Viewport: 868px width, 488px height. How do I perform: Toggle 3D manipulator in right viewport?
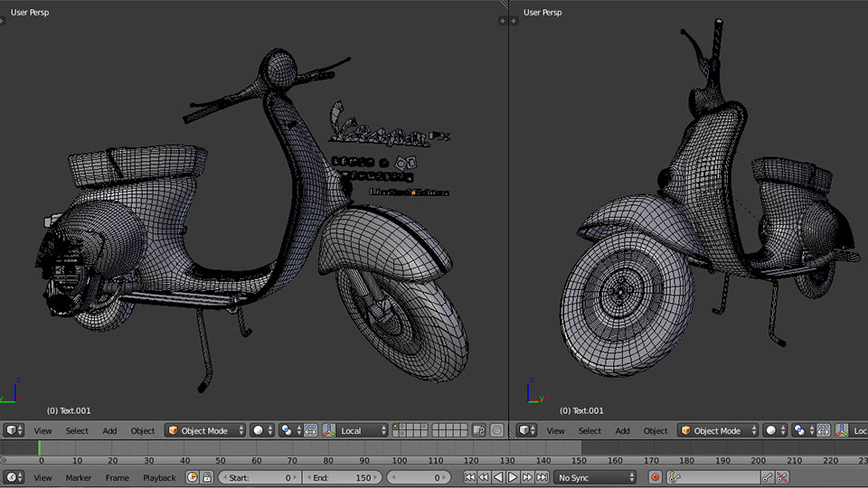(842, 430)
